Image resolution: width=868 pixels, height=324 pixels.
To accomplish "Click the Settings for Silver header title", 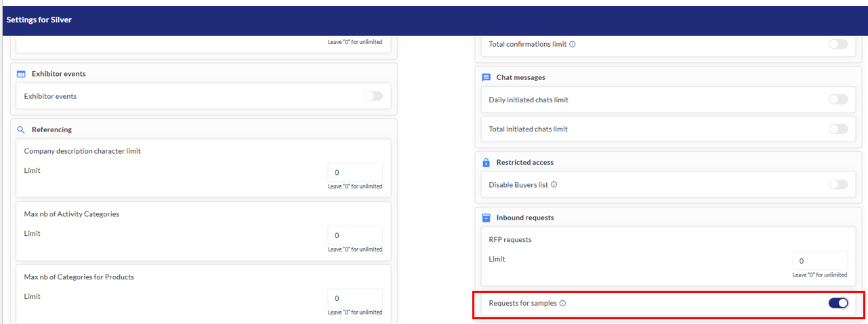I will coord(39,20).
